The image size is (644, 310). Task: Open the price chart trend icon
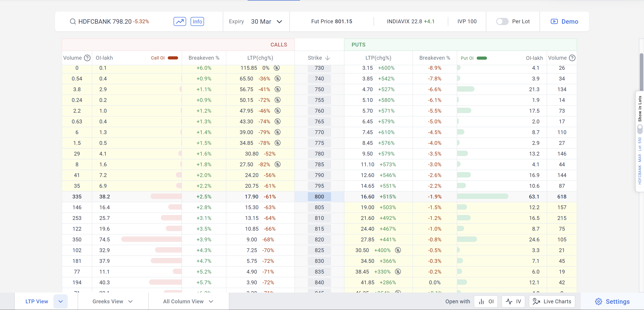pos(180,21)
